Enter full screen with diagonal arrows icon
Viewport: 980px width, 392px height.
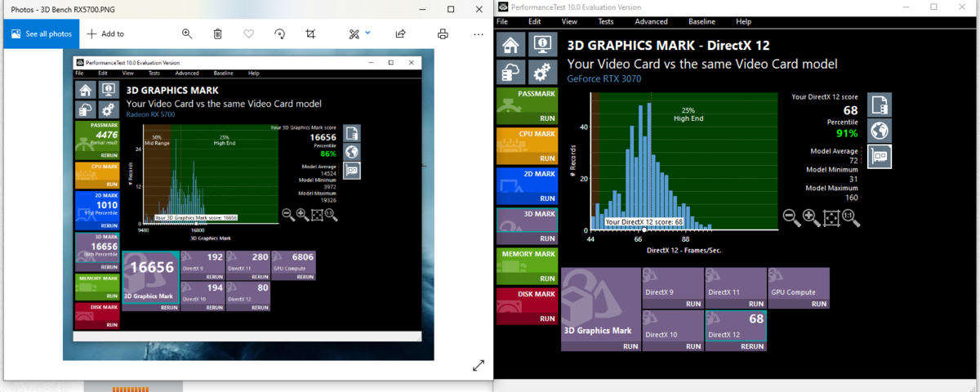(x=479, y=366)
